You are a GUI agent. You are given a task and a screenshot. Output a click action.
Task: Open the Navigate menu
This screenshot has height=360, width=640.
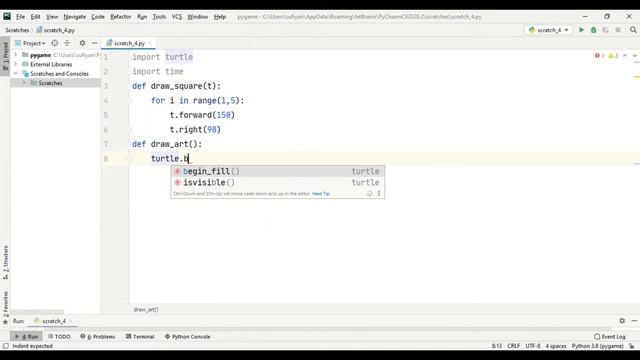pyautogui.click(x=75, y=16)
